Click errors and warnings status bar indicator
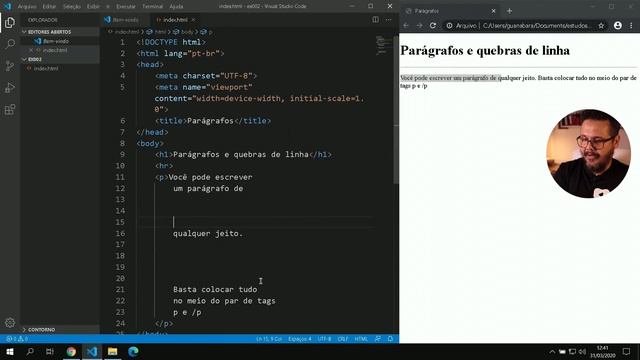 (x=17, y=339)
